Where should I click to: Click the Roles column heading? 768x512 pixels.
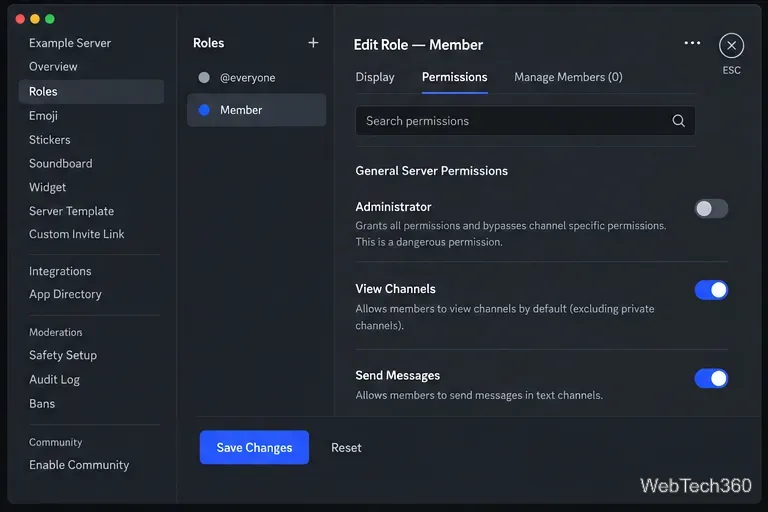coord(209,43)
